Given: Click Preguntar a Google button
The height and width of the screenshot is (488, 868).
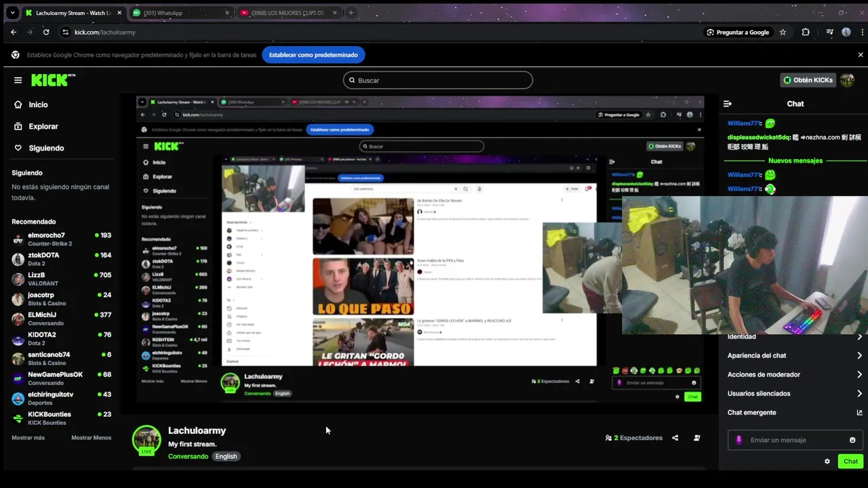Looking at the screenshot, I should tap(738, 32).
